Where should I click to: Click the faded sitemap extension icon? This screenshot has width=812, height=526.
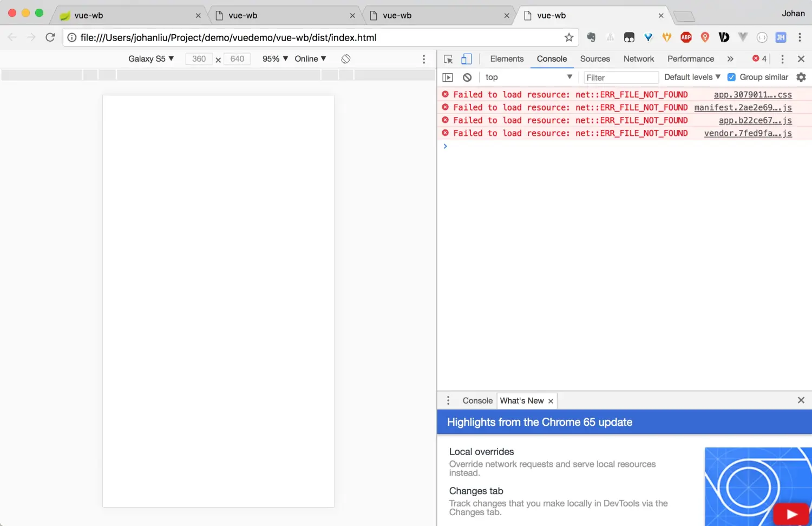pyautogui.click(x=610, y=37)
